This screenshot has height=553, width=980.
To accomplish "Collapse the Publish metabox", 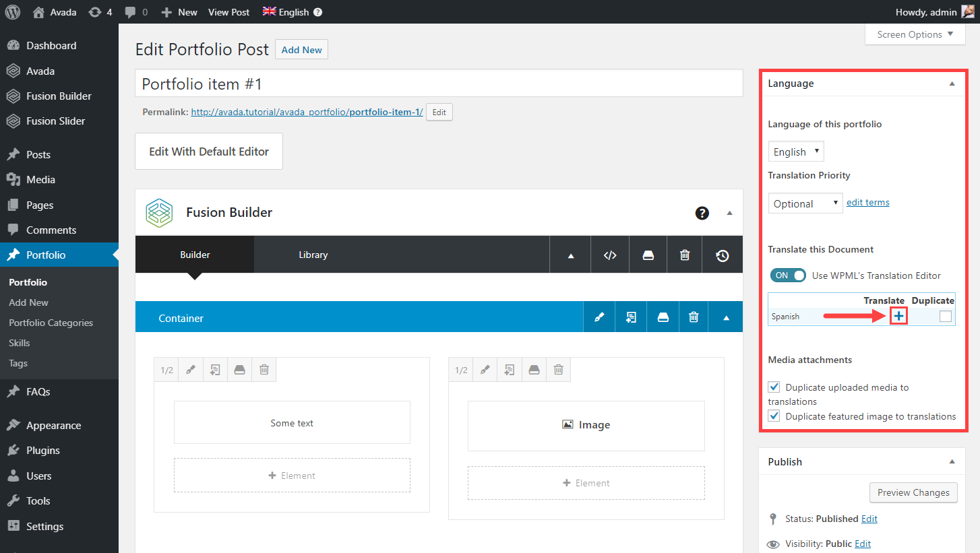I will pos(952,462).
